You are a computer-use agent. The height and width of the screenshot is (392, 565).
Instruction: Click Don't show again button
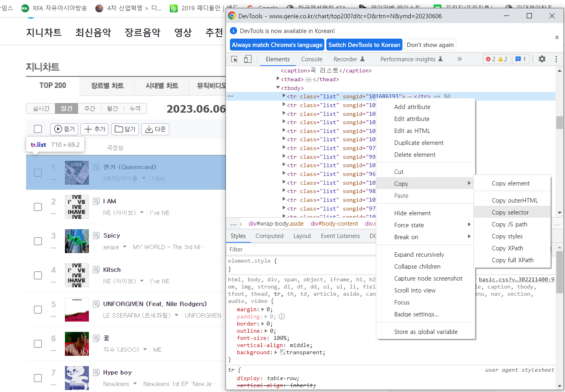tap(430, 45)
